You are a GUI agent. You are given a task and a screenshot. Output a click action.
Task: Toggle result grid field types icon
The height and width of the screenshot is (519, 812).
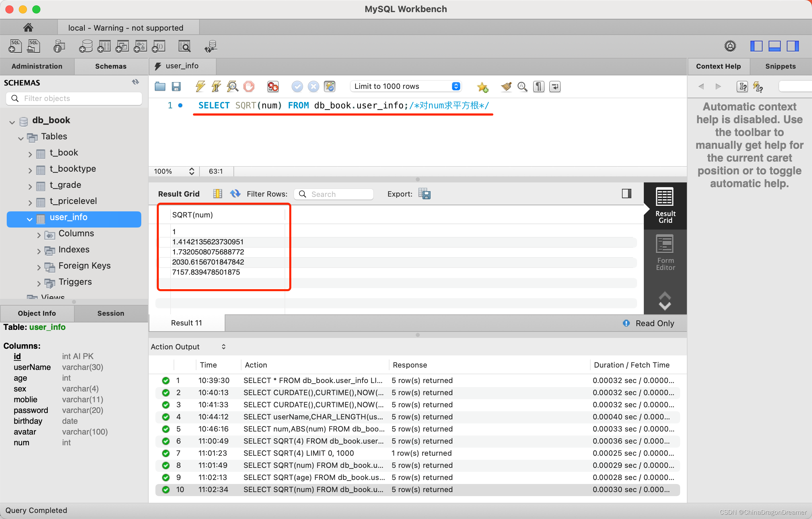coord(218,194)
